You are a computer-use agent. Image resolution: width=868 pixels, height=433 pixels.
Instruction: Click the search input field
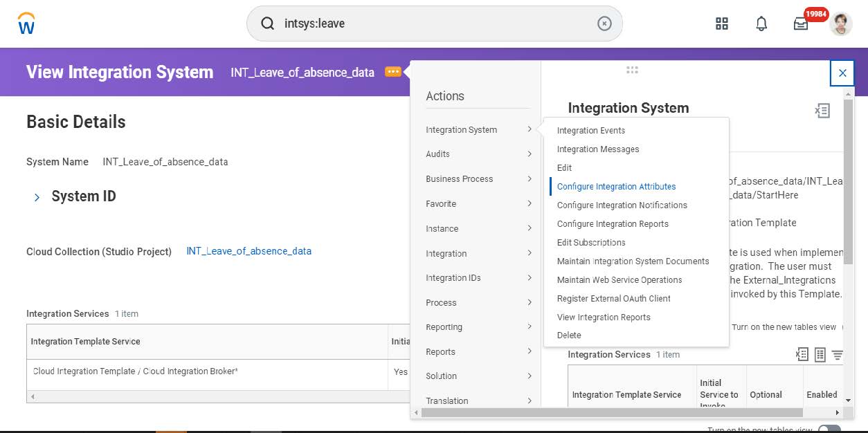click(435, 24)
